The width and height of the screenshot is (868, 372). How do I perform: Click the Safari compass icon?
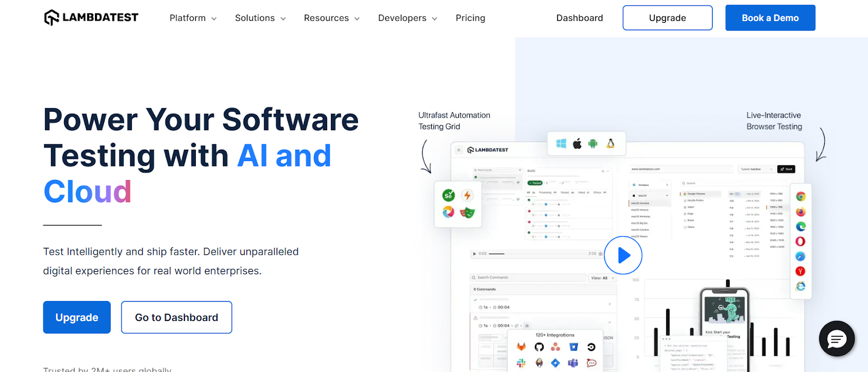coord(801,256)
